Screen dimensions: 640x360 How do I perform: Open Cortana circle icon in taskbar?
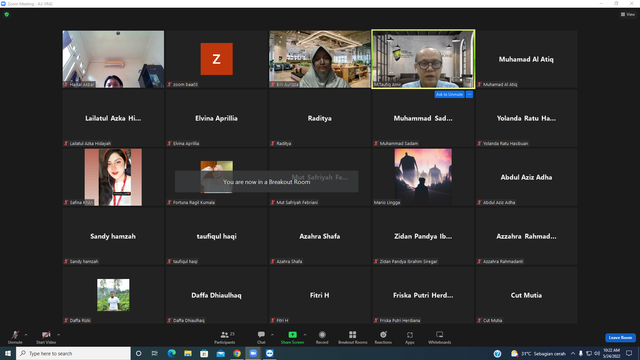click(138, 353)
